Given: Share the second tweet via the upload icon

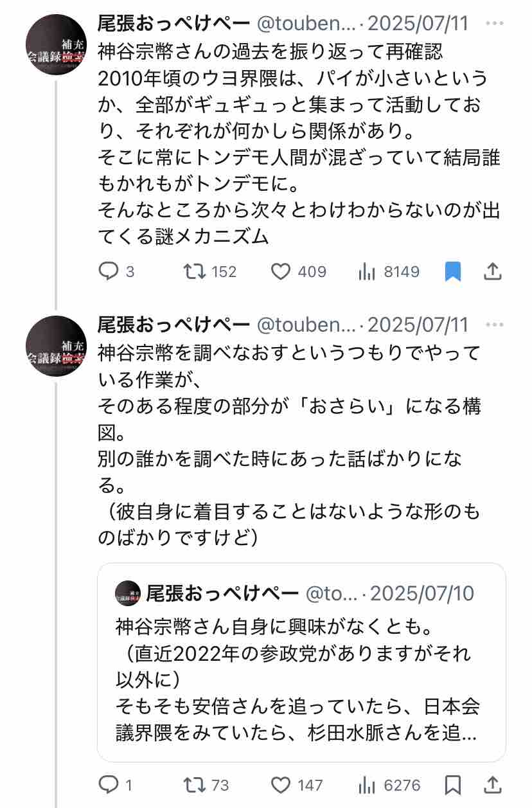Looking at the screenshot, I should coord(492,785).
